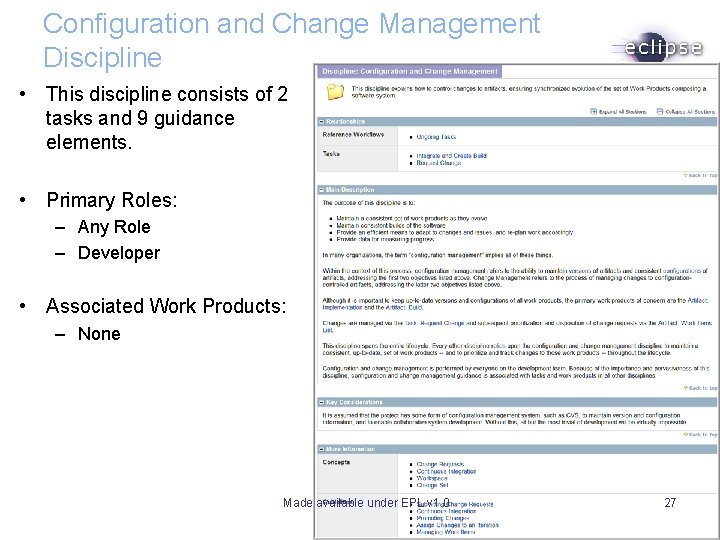
Task: Collapse the More Information section
Action: pos(322,449)
